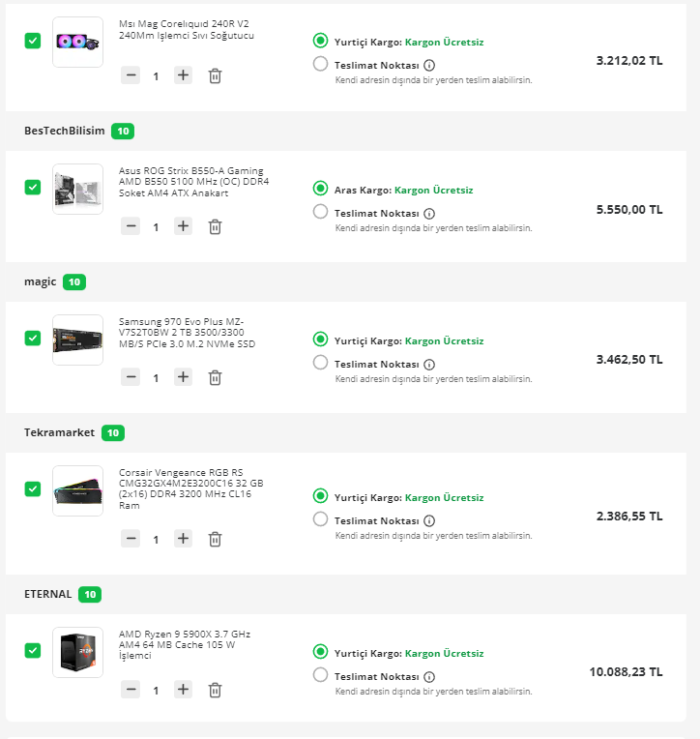The width and height of the screenshot is (700, 739).
Task: Remove Asus ROG Strix motherboard via trash icon
Action: pos(215,226)
